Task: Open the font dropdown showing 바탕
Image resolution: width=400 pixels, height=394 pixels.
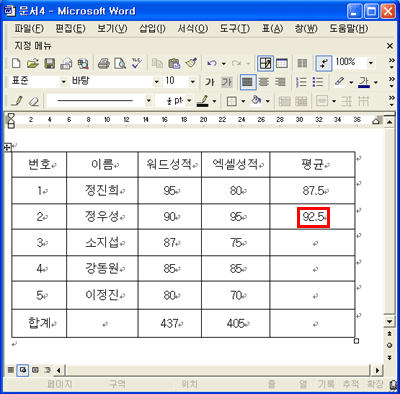Action: pyautogui.click(x=157, y=82)
